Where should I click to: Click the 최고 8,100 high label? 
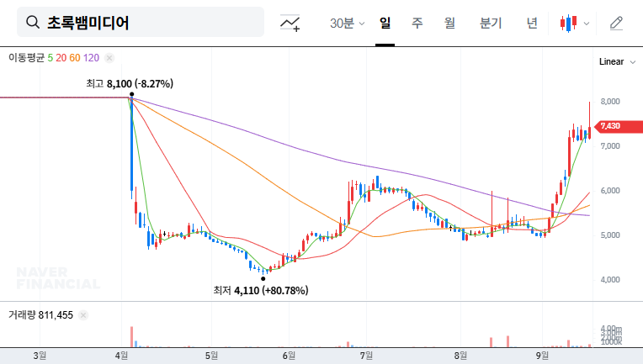pos(130,83)
